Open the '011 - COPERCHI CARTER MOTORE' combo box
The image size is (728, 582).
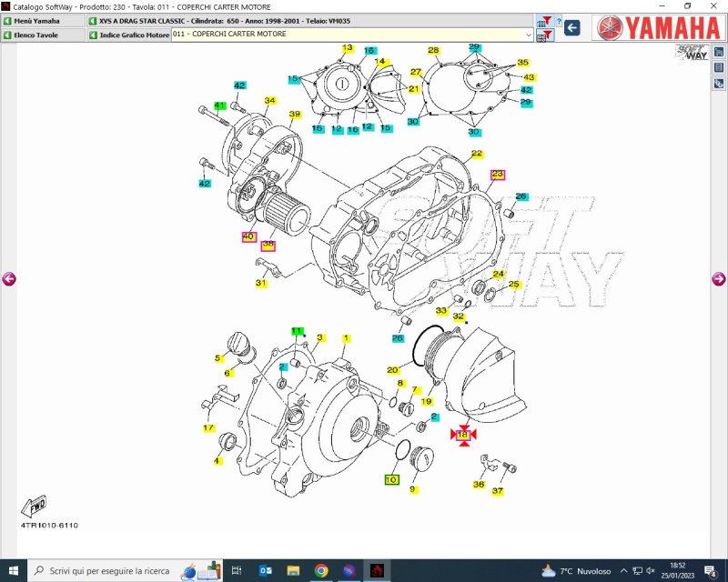tap(346, 35)
